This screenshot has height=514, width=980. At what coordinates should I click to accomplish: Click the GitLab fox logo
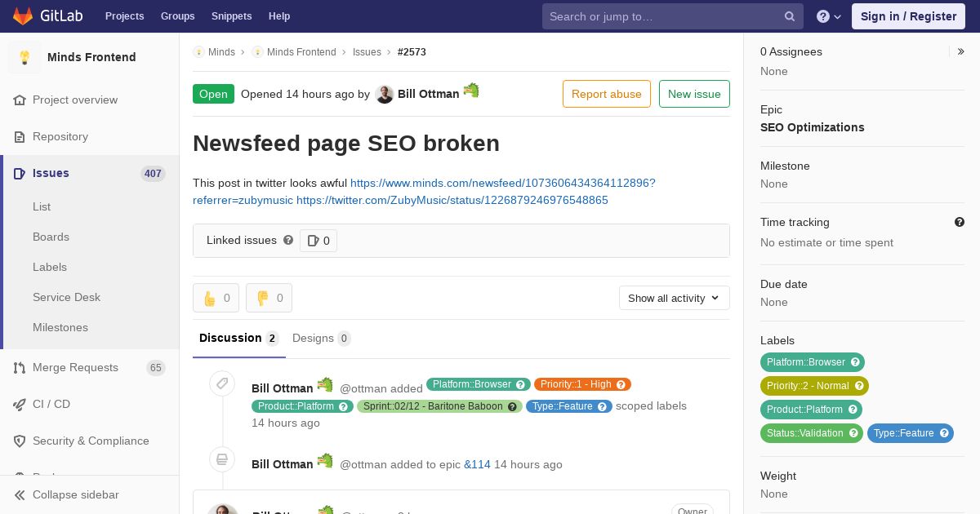(x=24, y=16)
